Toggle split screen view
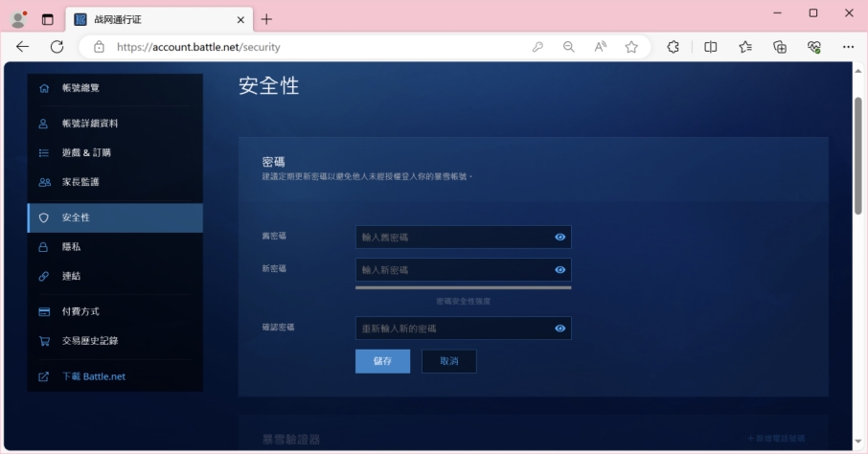Viewport: 868px width, 454px height. (x=710, y=47)
